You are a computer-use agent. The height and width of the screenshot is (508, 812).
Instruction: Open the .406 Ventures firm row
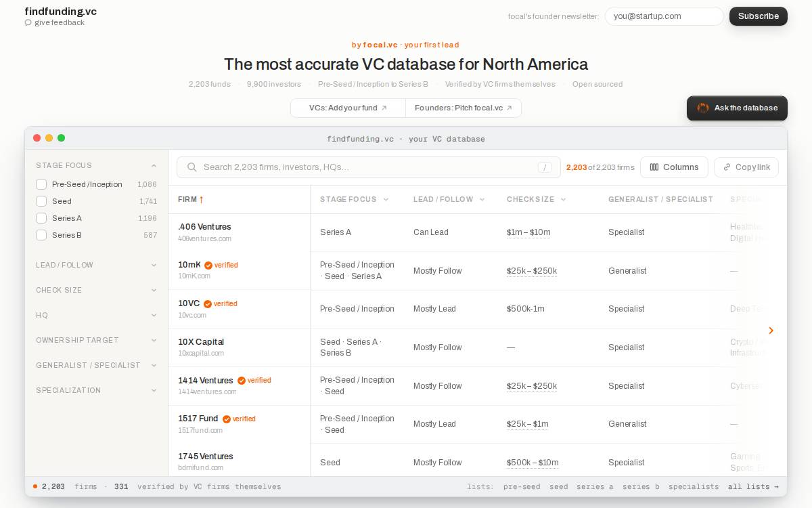(x=477, y=232)
